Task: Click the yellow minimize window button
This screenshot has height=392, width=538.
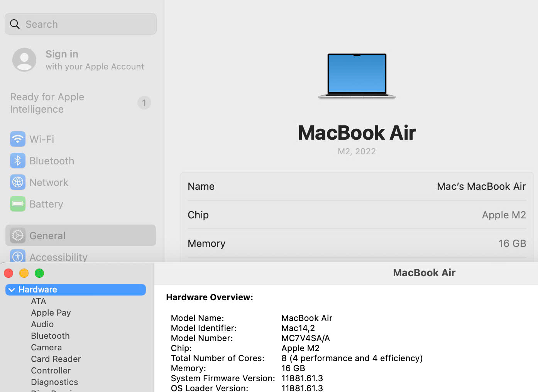Action: pos(24,273)
